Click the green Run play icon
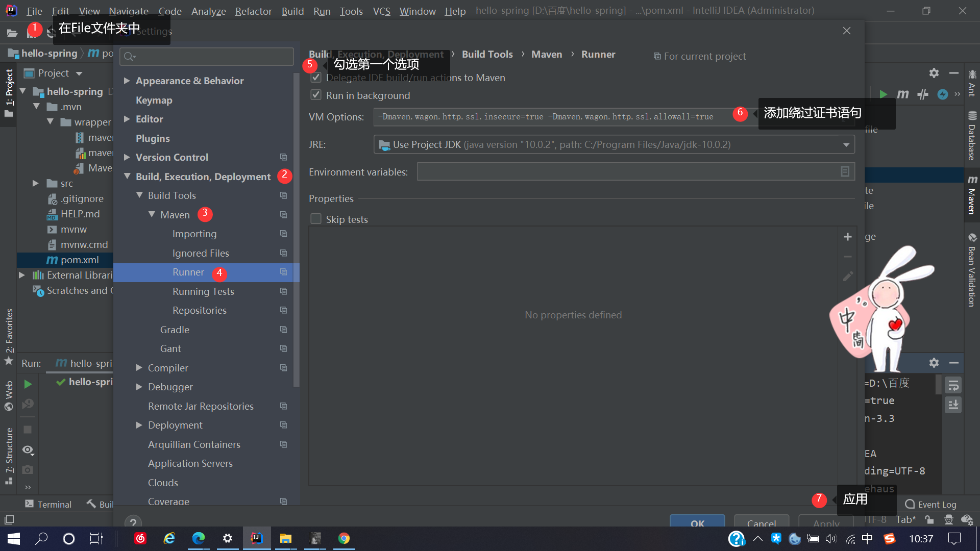 [28, 384]
